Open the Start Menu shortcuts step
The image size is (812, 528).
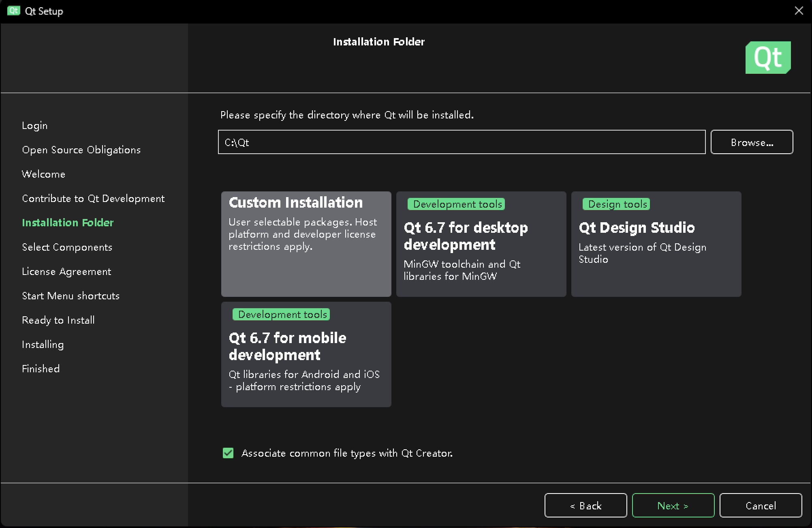71,296
